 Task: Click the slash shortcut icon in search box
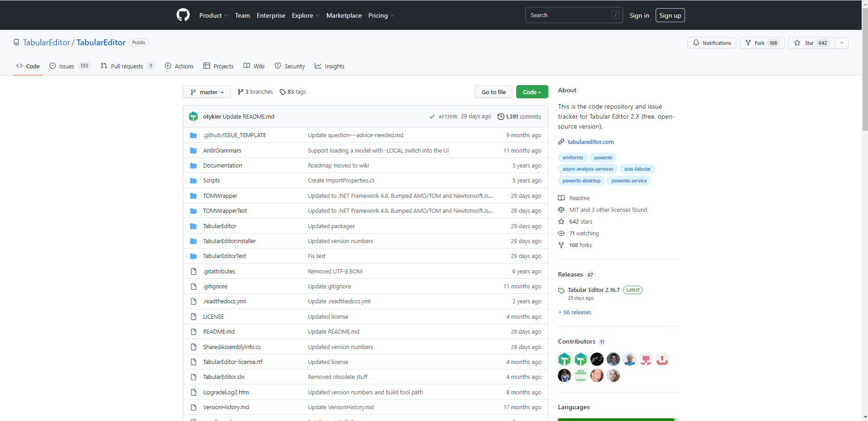[x=615, y=15]
